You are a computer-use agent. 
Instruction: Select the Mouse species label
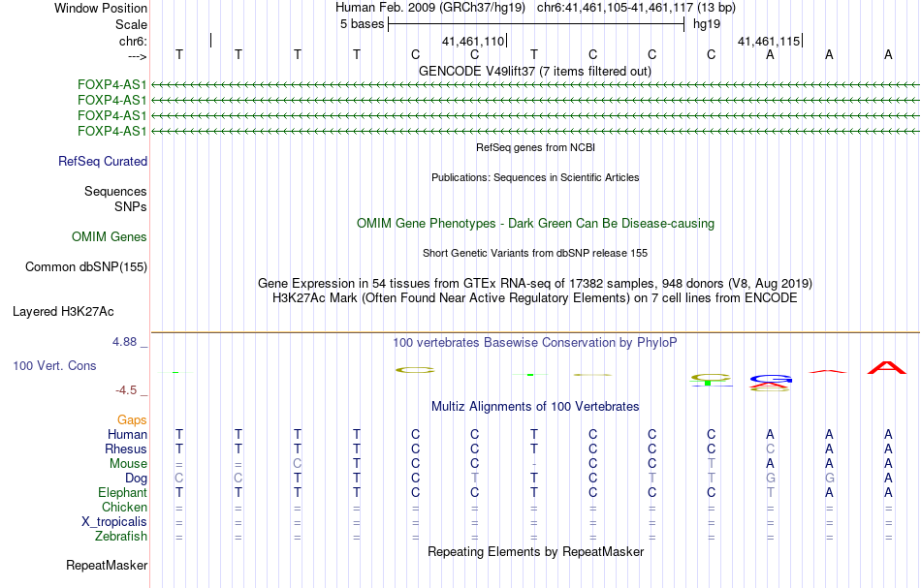[x=128, y=464]
